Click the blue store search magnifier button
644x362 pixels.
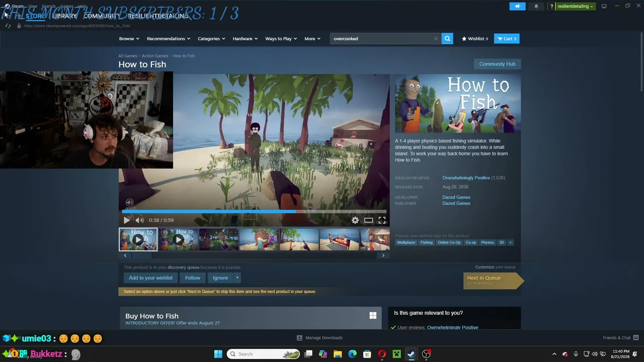point(447,39)
